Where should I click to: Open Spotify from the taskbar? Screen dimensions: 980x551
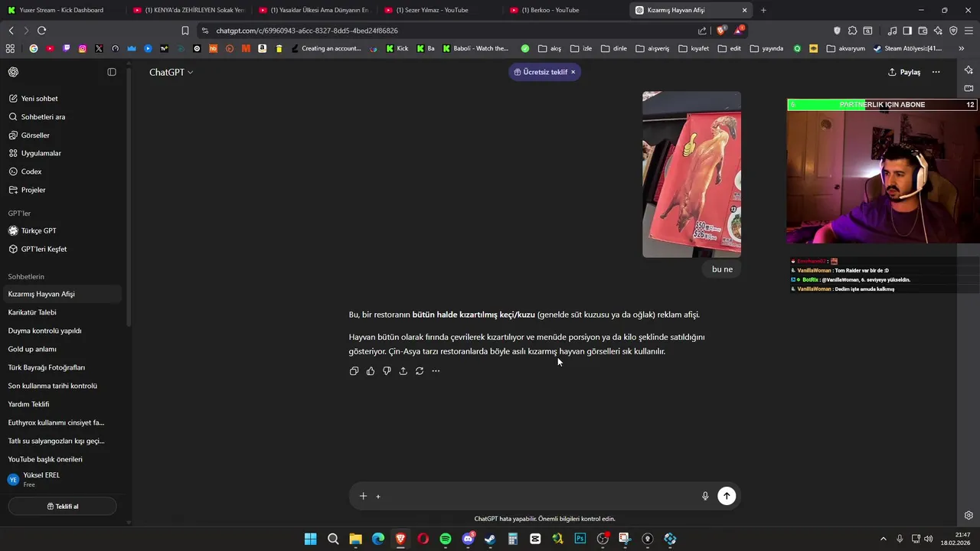(446, 539)
